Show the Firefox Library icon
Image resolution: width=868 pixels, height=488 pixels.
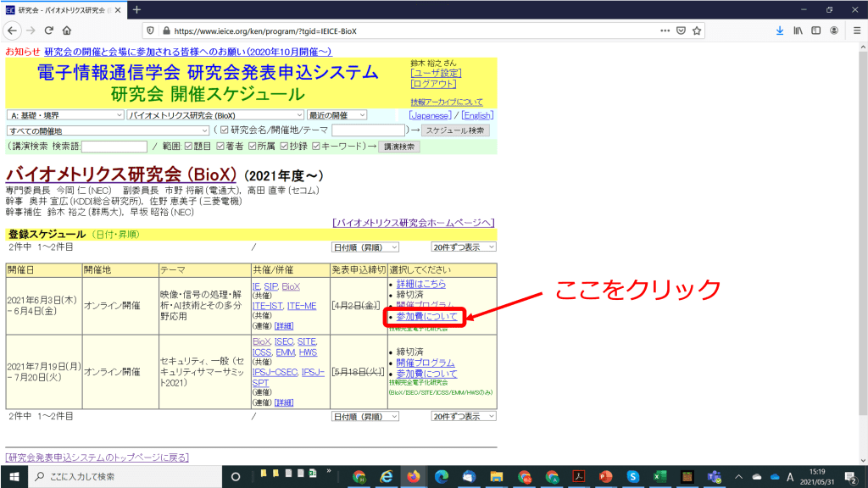tap(798, 30)
